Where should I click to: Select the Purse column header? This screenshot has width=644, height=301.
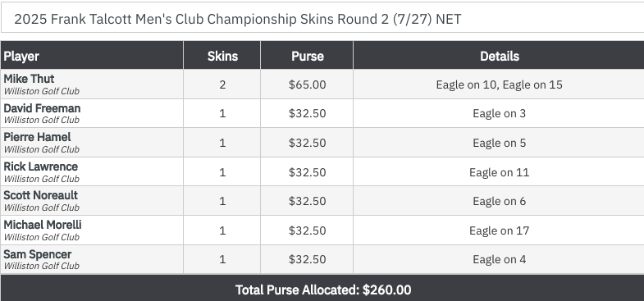point(307,56)
